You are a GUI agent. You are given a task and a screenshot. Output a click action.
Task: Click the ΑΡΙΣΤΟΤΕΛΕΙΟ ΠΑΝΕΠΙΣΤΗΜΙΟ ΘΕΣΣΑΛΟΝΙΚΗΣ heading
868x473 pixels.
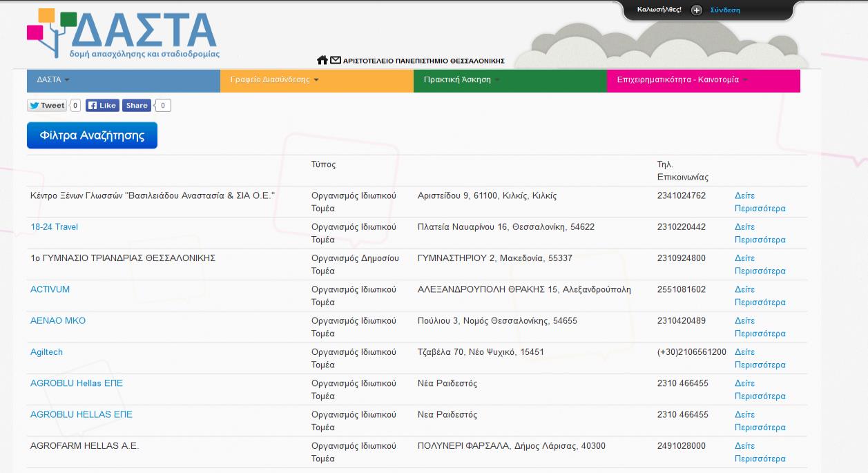pyautogui.click(x=424, y=61)
